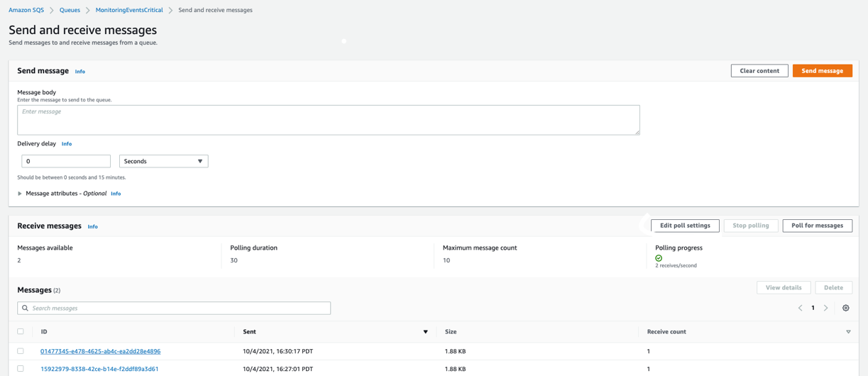The image size is (868, 376).
Task: Click Info link next to Send message
Action: (80, 72)
